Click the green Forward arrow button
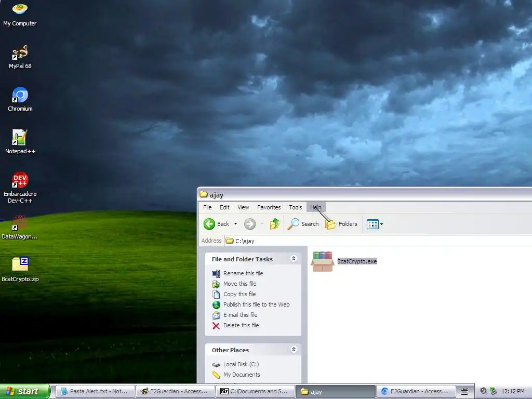The height and width of the screenshot is (399, 532). [250, 224]
